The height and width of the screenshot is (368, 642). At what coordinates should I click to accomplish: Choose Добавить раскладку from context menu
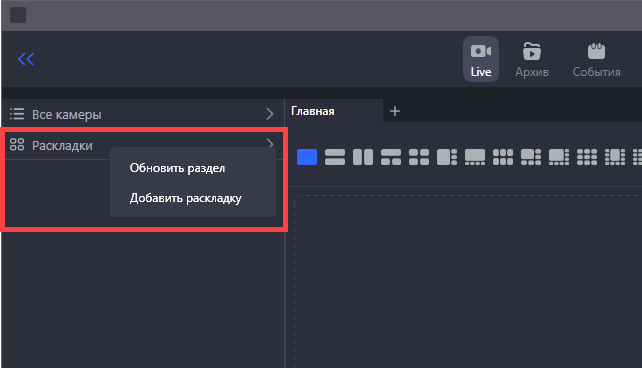click(x=185, y=199)
